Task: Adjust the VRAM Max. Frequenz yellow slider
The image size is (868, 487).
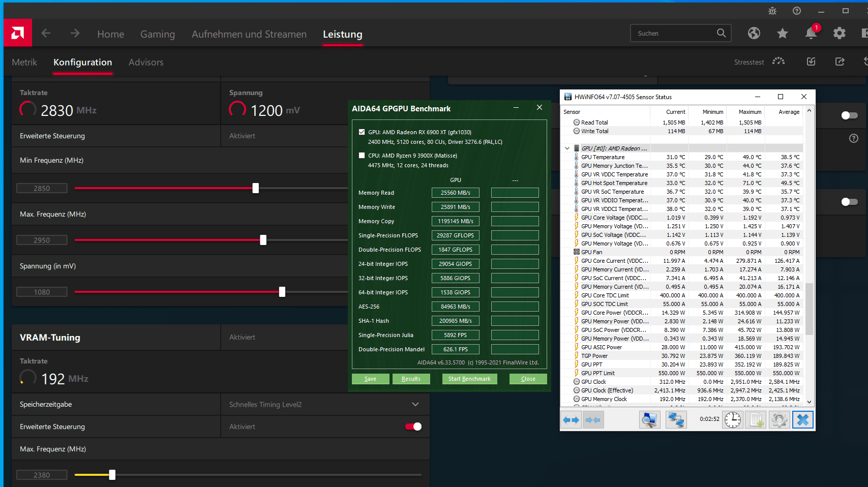Action: coord(112,475)
